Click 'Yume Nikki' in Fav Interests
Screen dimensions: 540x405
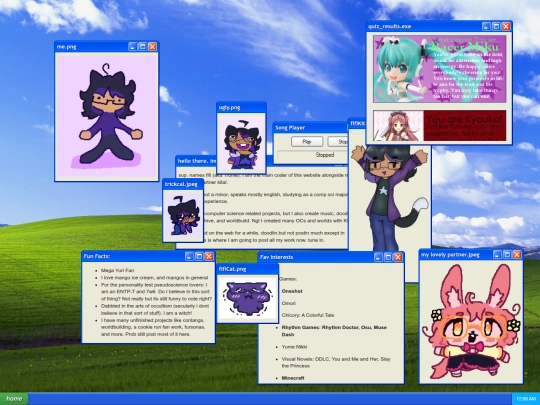[294, 347]
